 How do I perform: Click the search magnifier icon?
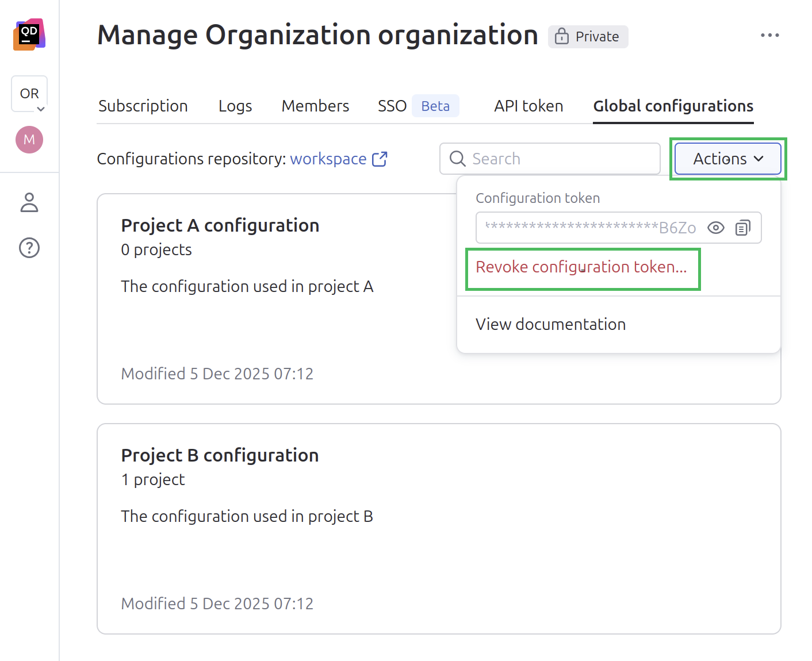click(x=457, y=159)
